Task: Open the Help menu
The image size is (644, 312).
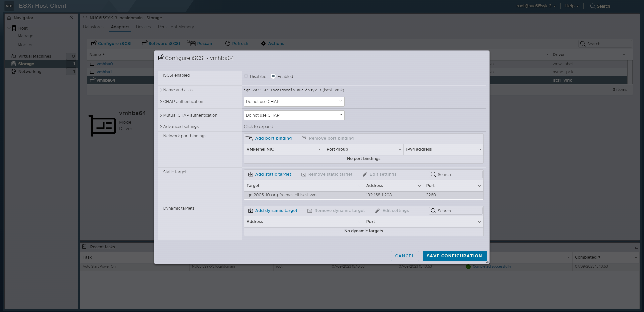Action: pyautogui.click(x=572, y=6)
